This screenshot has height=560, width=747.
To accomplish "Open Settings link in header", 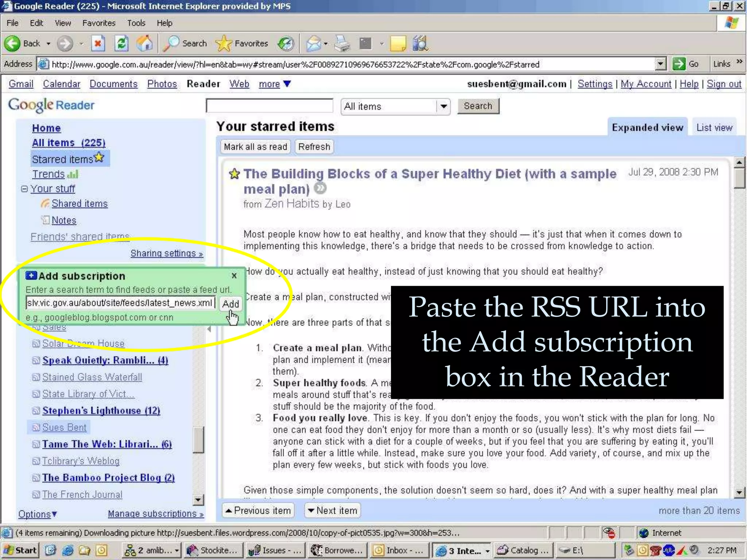I will coord(595,84).
